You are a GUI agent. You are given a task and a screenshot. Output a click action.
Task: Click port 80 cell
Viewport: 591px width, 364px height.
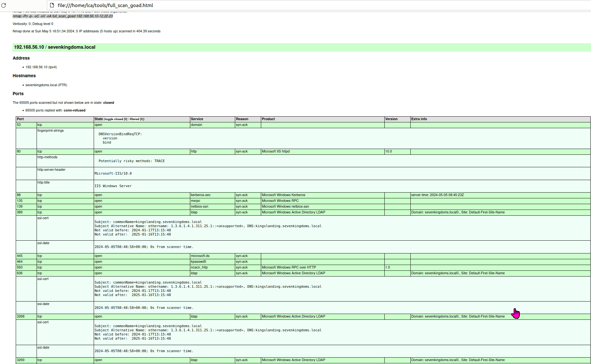[26, 152]
